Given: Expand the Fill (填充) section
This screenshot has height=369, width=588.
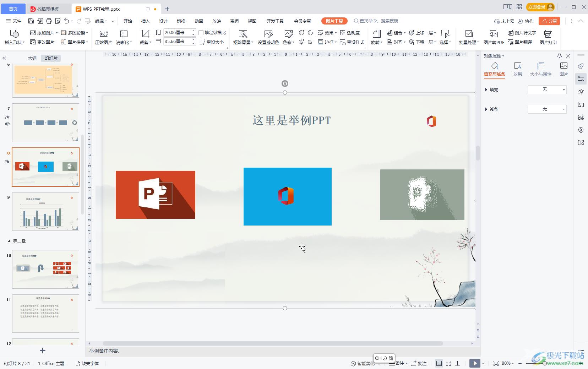Looking at the screenshot, I should pos(486,90).
